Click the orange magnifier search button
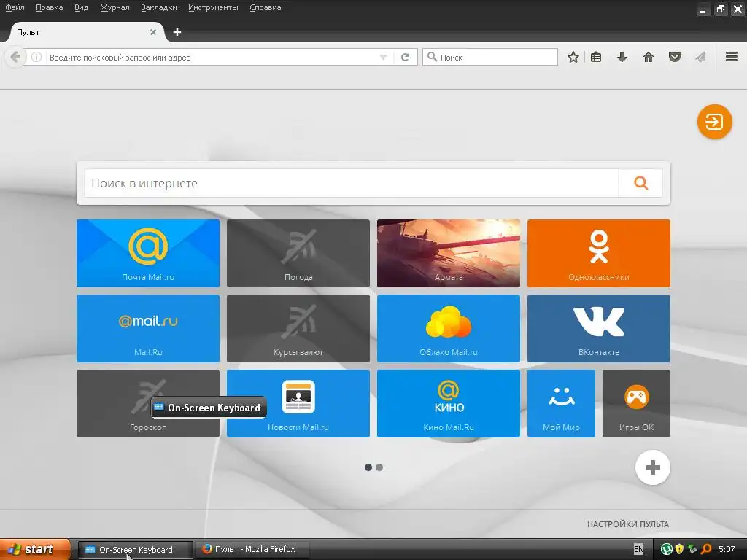747x560 pixels. 640,183
